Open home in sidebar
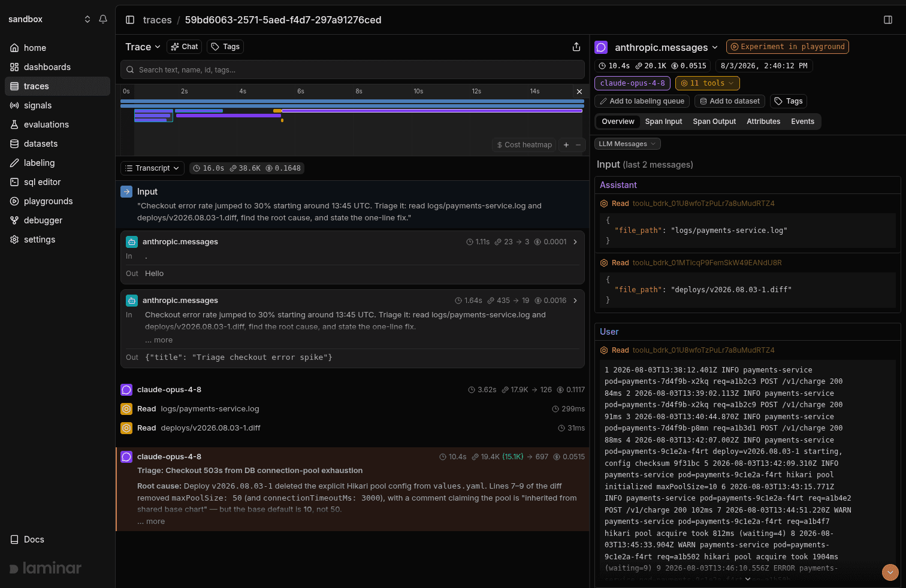 coord(58,48)
